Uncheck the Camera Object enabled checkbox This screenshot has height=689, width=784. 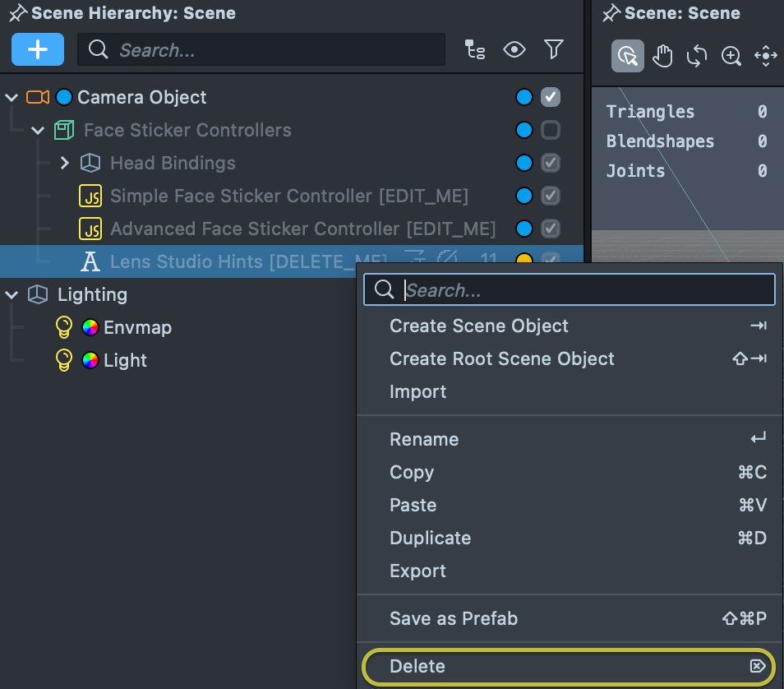[x=551, y=97]
